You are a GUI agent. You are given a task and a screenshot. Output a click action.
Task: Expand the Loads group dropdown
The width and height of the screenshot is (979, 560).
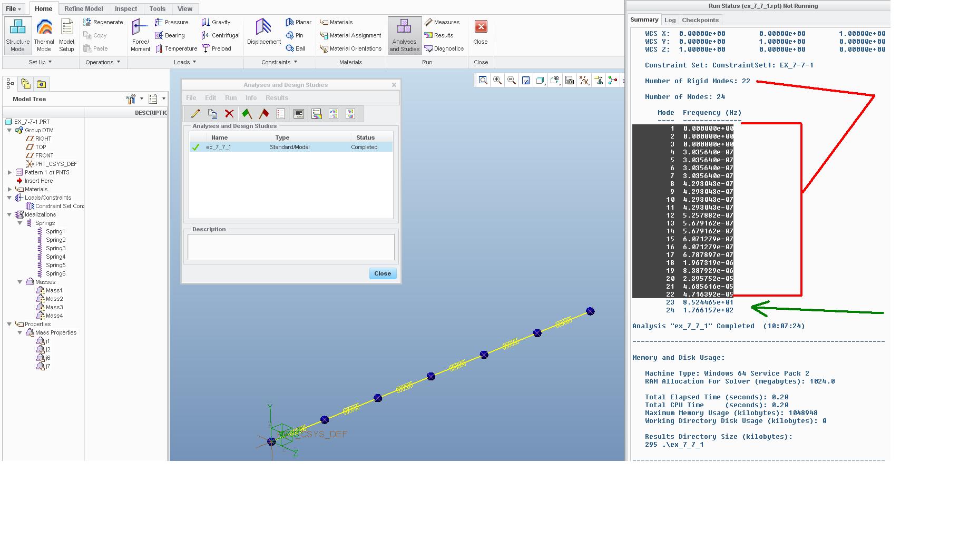tap(185, 62)
